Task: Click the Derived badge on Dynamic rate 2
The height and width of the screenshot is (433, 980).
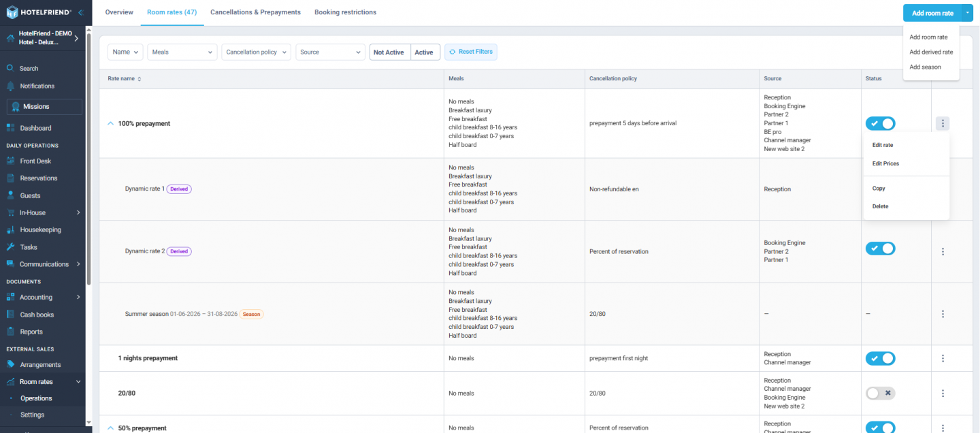Action: (179, 252)
